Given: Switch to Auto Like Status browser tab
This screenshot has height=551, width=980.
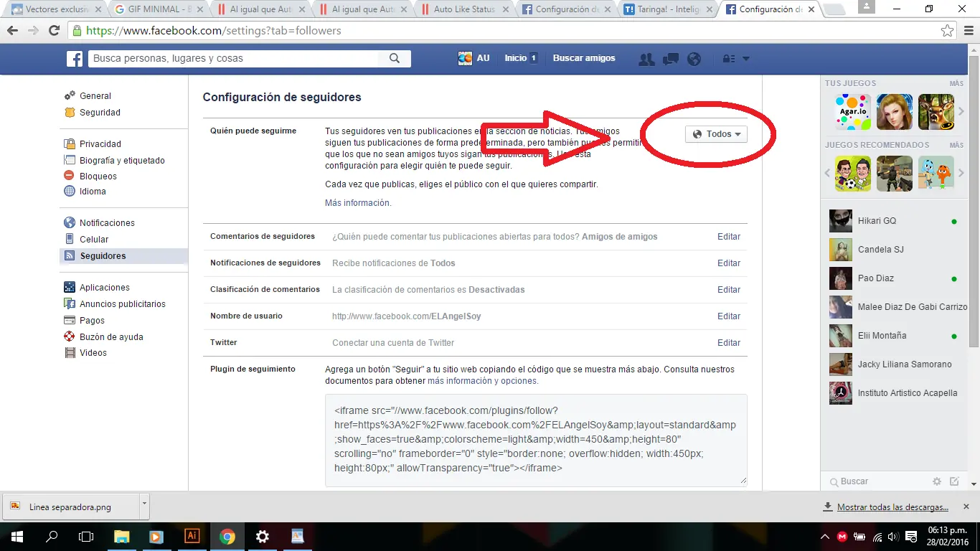Looking at the screenshot, I should [464, 9].
